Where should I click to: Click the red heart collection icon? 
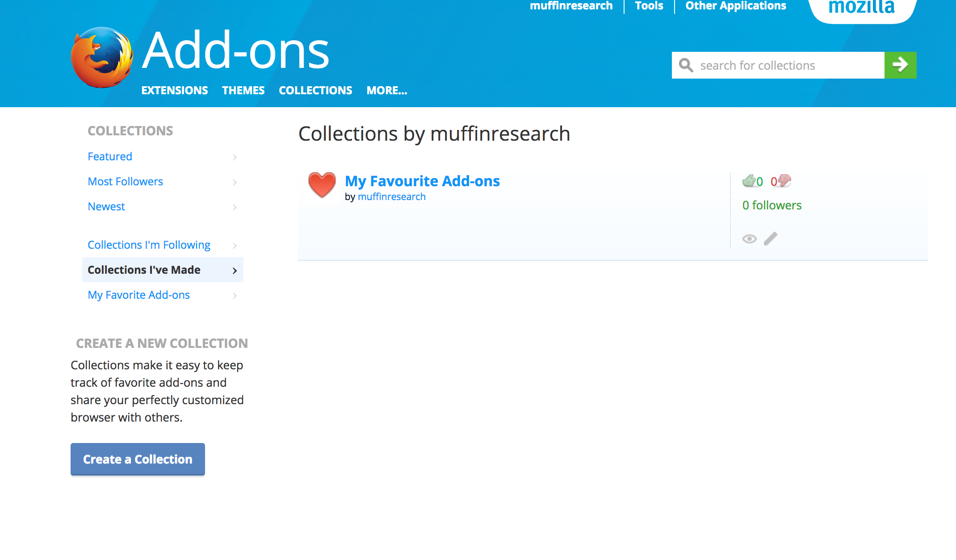point(322,185)
